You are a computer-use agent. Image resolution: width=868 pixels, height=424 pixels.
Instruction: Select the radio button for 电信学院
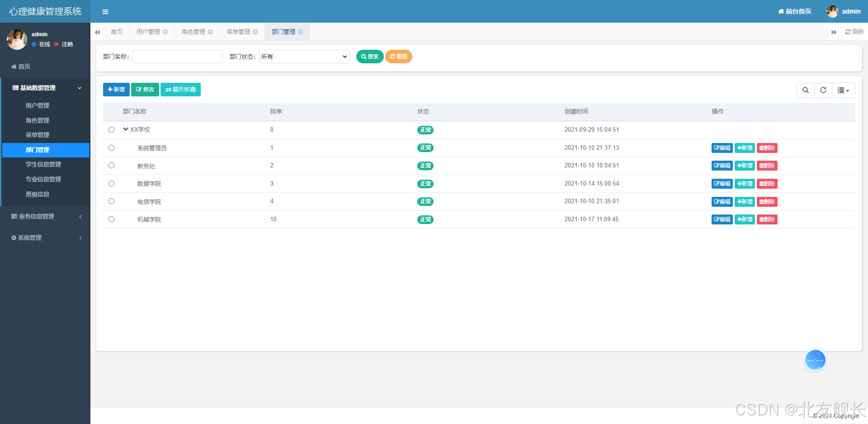coord(111,201)
